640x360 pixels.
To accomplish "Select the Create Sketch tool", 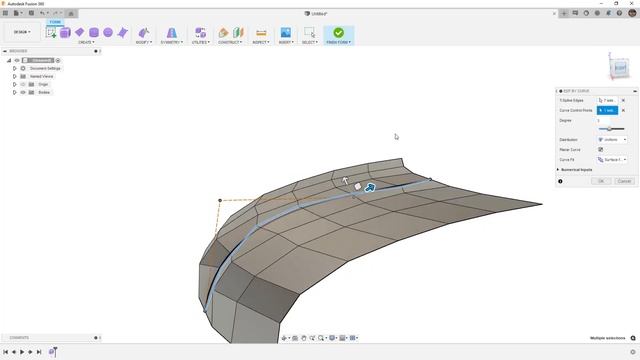I will [51, 32].
